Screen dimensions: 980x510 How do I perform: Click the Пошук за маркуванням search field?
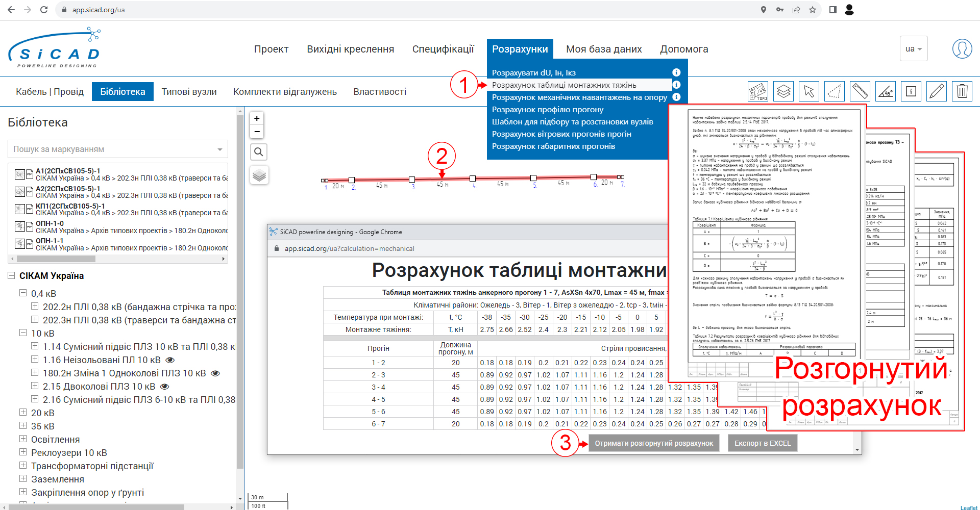(x=117, y=149)
